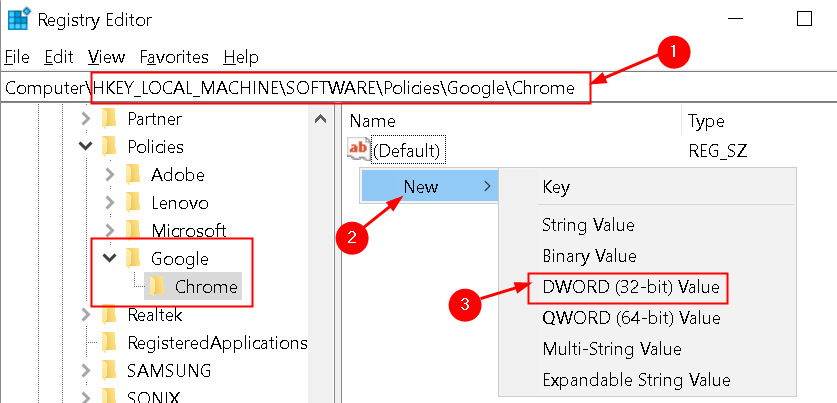Click the Lenovo folder icon
The image size is (837, 403).
pos(134,203)
